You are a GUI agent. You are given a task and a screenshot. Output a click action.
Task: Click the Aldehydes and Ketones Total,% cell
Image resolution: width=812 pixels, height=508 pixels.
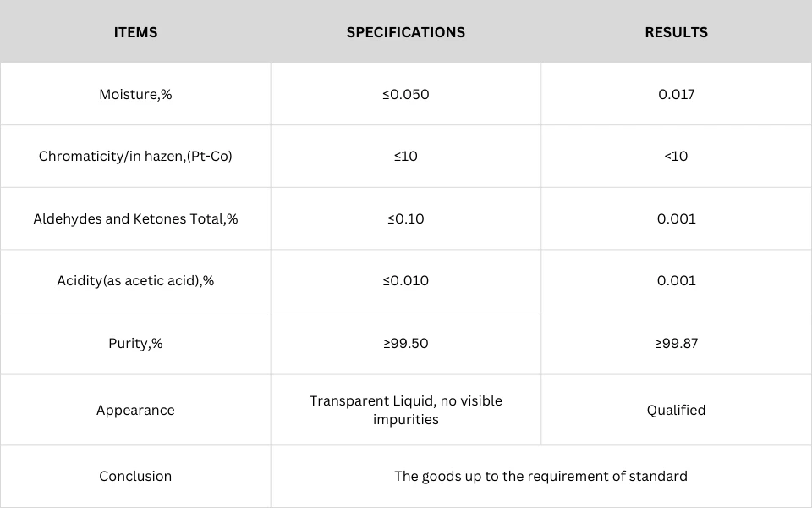tap(135, 218)
